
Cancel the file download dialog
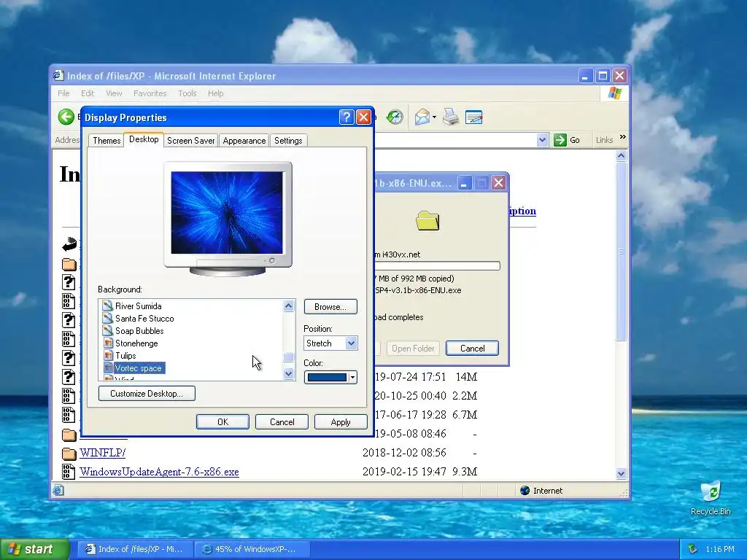(x=472, y=348)
